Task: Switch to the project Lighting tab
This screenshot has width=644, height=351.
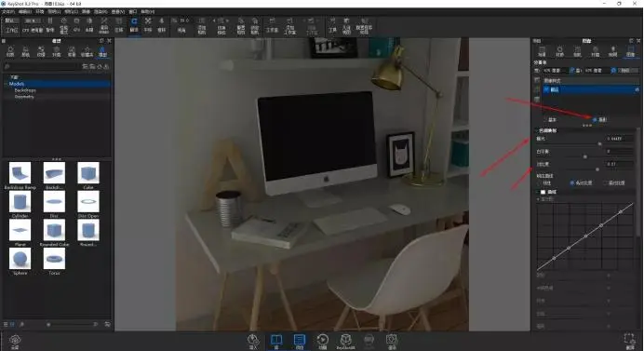Action: (612, 51)
